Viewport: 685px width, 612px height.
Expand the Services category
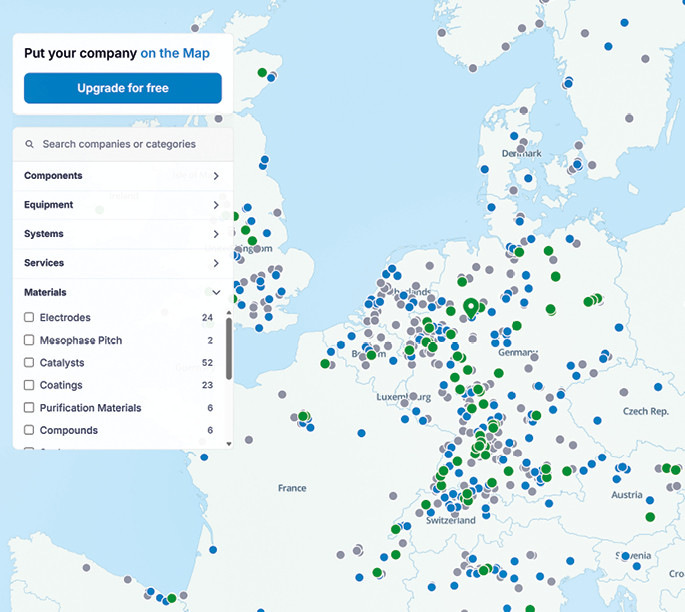(216, 263)
